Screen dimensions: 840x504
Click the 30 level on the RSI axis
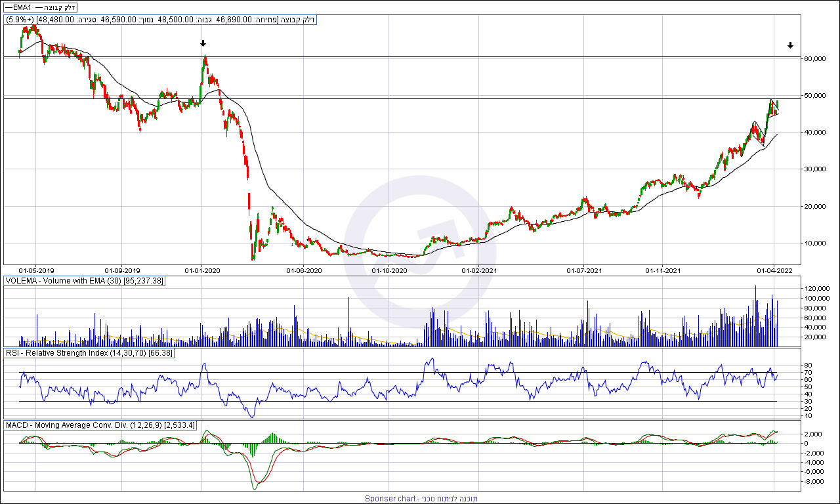[809, 402]
